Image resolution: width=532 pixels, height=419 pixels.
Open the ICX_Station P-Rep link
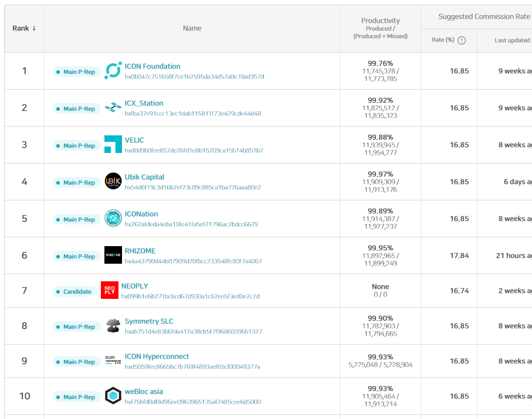144,103
